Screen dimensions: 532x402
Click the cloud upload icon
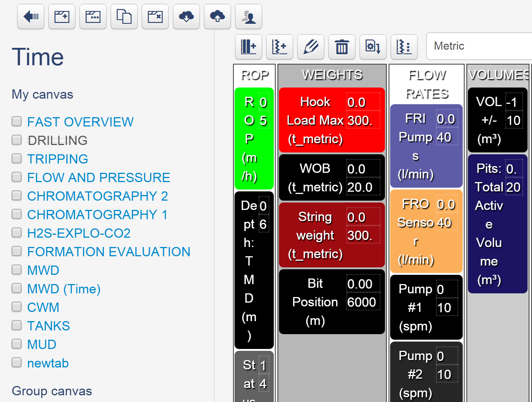(217, 16)
